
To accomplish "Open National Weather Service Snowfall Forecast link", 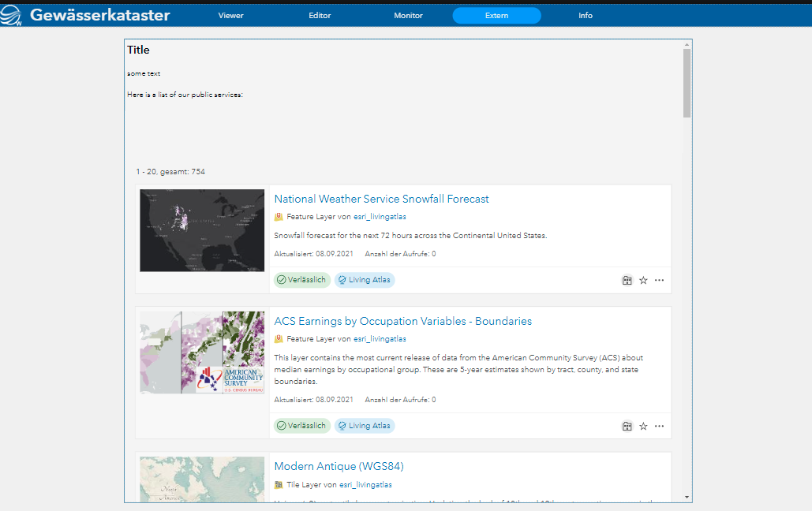I will tap(381, 199).
